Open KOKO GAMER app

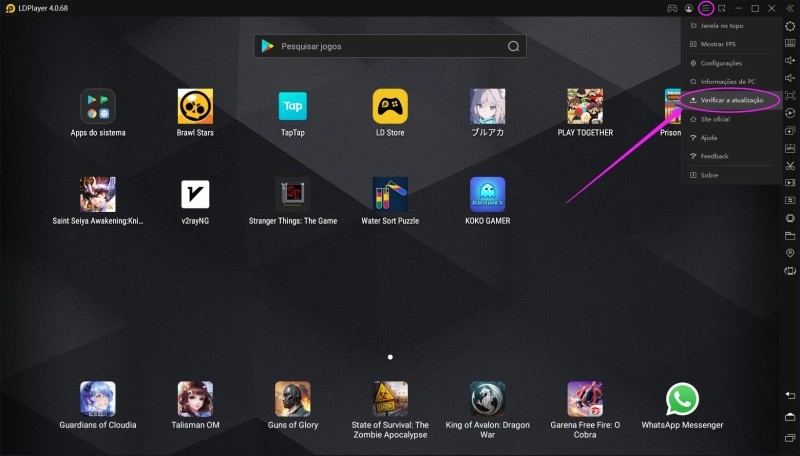pos(487,194)
